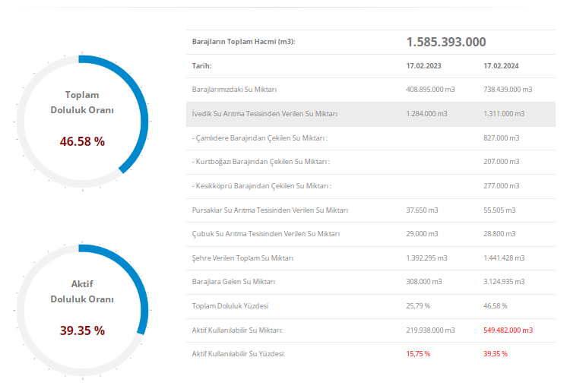
Task: Click the Toplam Doluluk Oranı circular gauge
Action: pos(82,121)
